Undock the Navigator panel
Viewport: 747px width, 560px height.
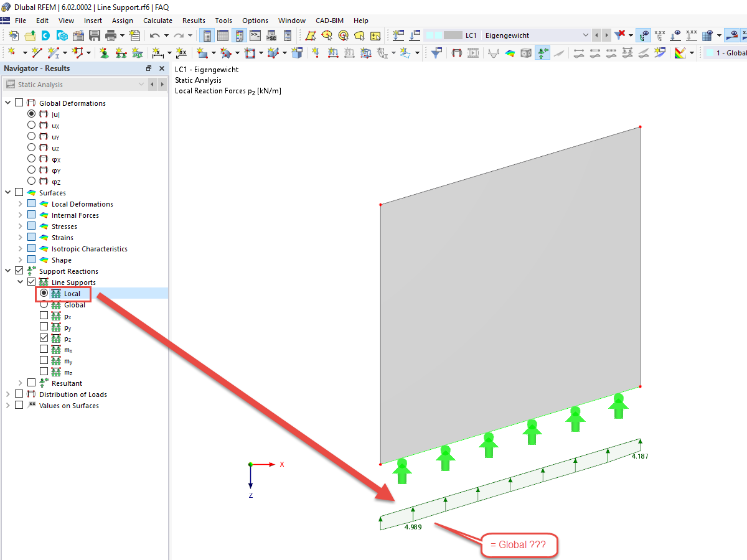point(149,68)
